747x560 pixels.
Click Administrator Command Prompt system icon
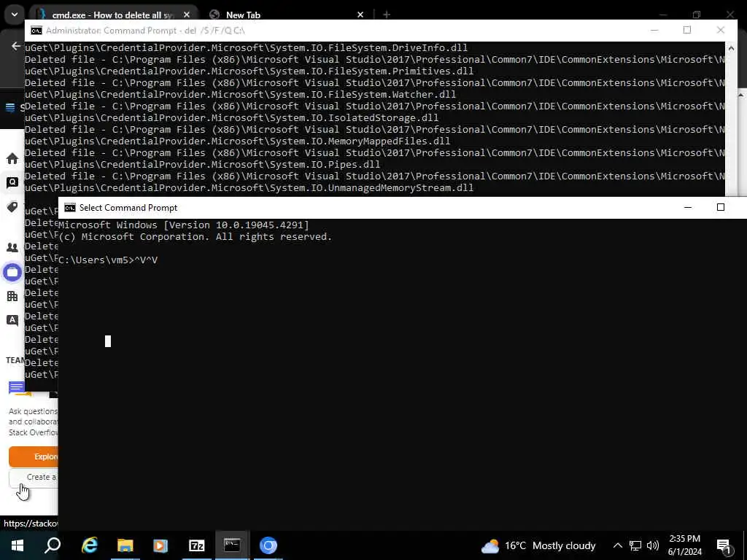point(36,31)
